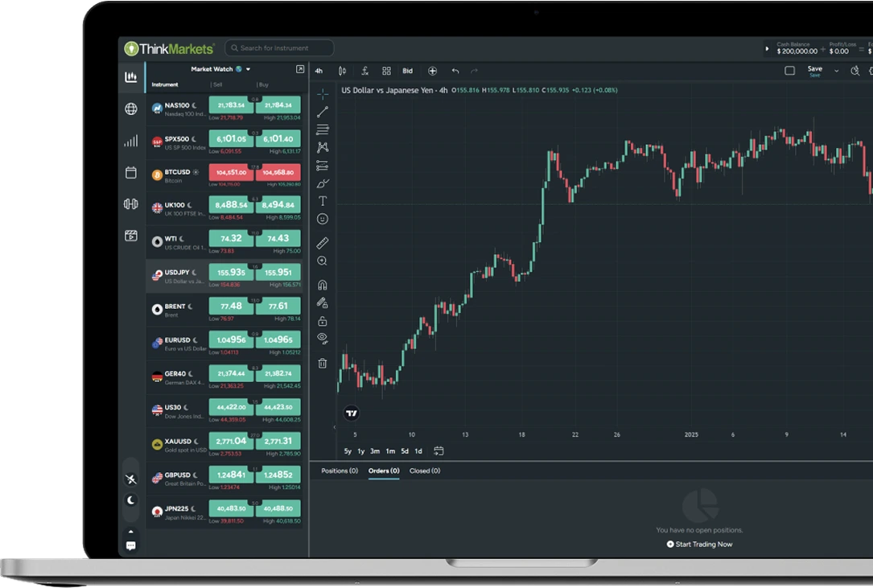Click the EURUSD buy price 1.04965
Screen dimensions: 873x588
coord(278,339)
